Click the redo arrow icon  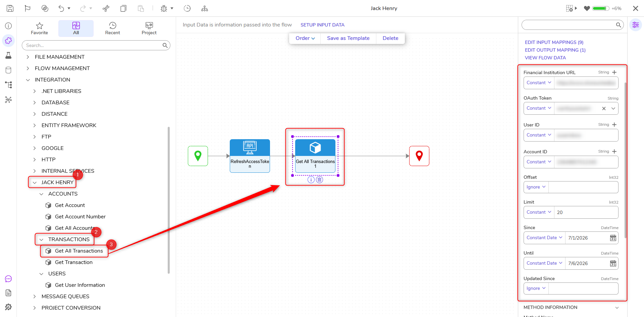[83, 8]
